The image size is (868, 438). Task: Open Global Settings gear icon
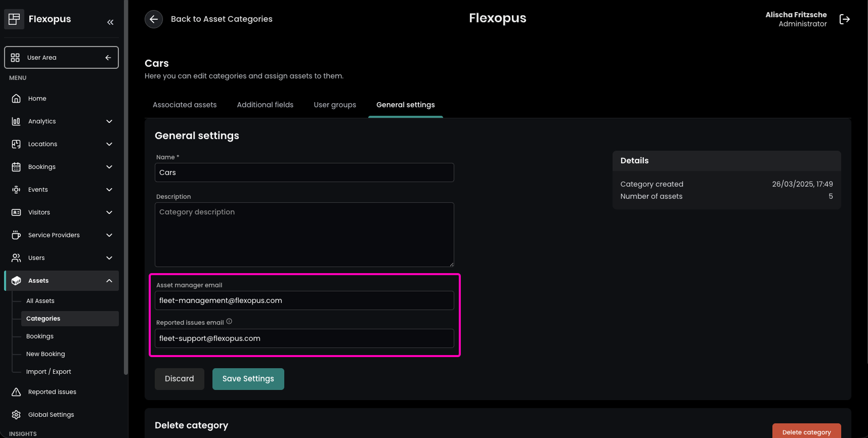(16, 415)
